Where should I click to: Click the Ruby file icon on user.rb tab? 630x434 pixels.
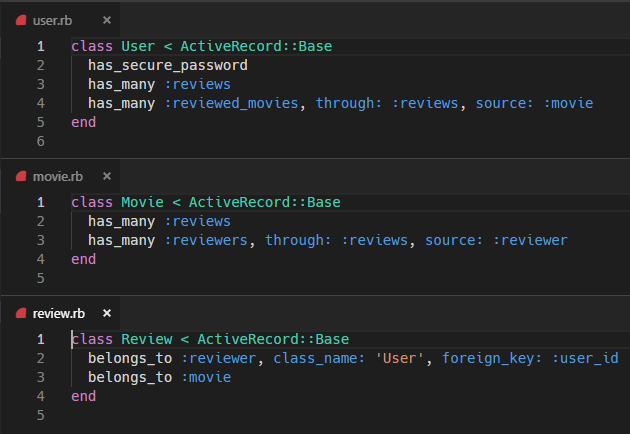click(x=21, y=20)
